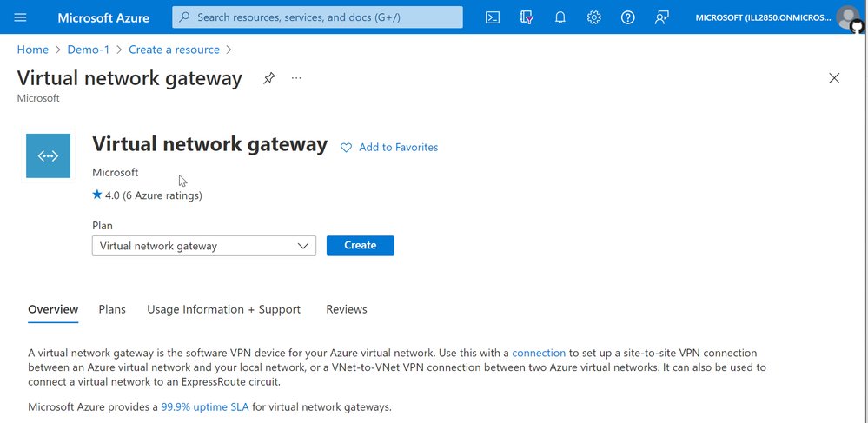
Task: Open the Usage Information + Support tab
Action: [223, 309]
